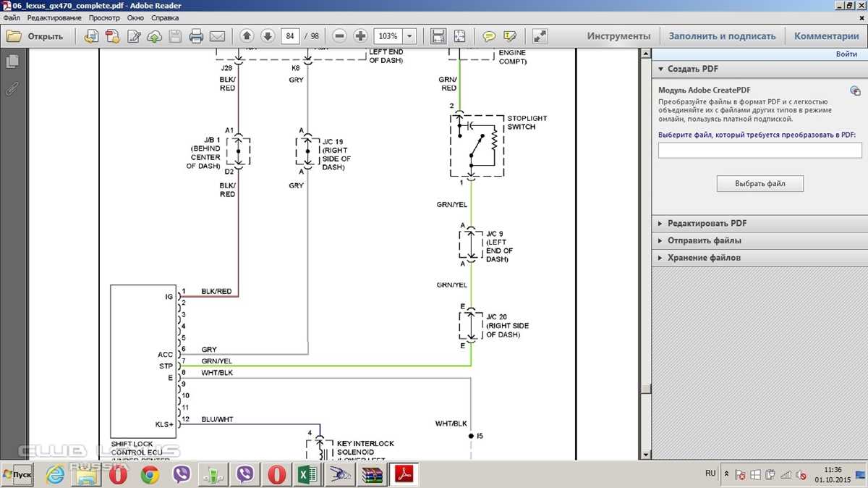The height and width of the screenshot is (488, 868).
Task: Open the attachments paperclip sidebar icon
Action: (12, 88)
